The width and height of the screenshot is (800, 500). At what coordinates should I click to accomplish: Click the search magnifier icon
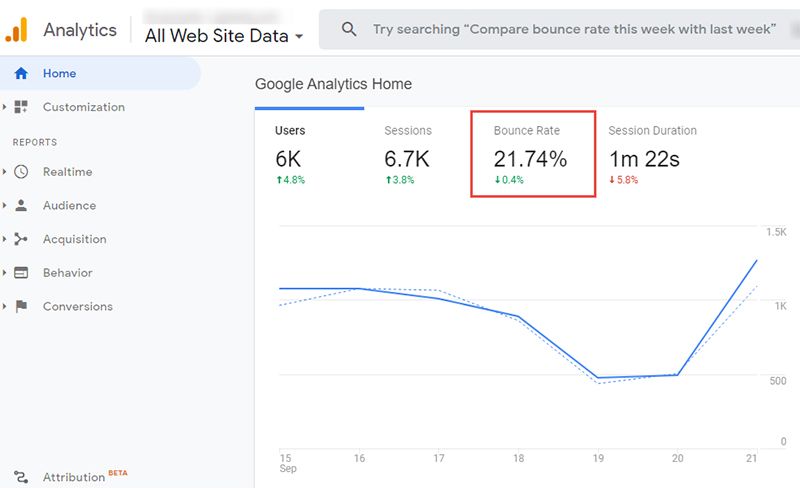pos(349,29)
